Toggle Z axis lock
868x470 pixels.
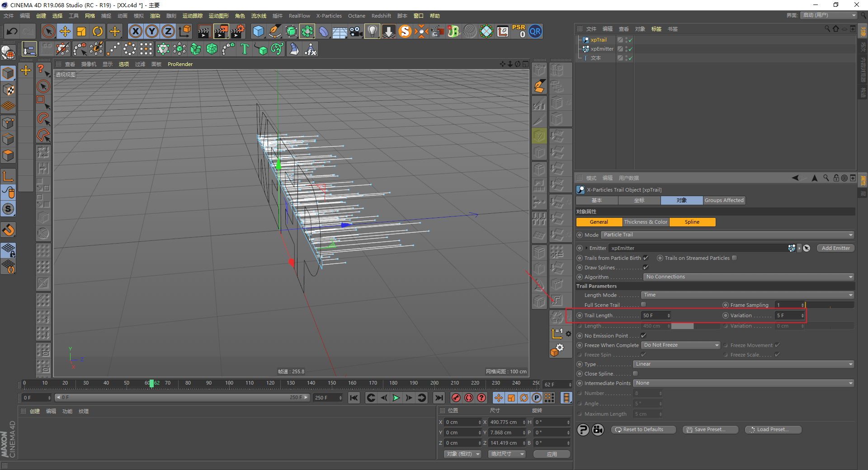click(x=168, y=31)
